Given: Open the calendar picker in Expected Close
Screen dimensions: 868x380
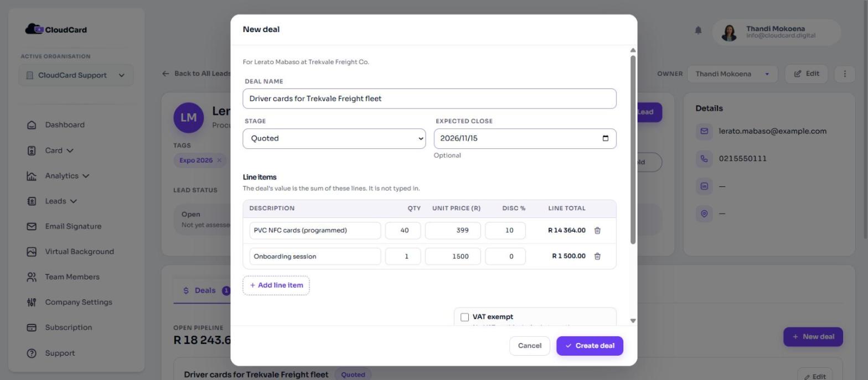Looking at the screenshot, I should [x=605, y=138].
